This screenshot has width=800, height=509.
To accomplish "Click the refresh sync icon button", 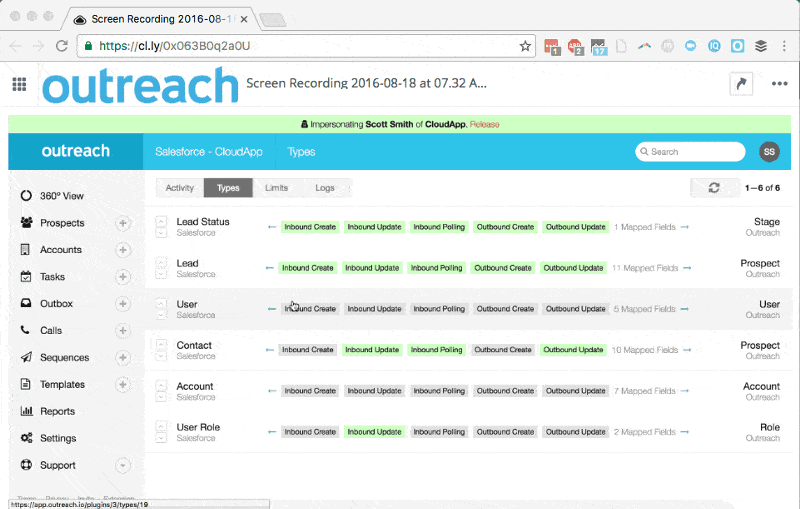I will 714,188.
